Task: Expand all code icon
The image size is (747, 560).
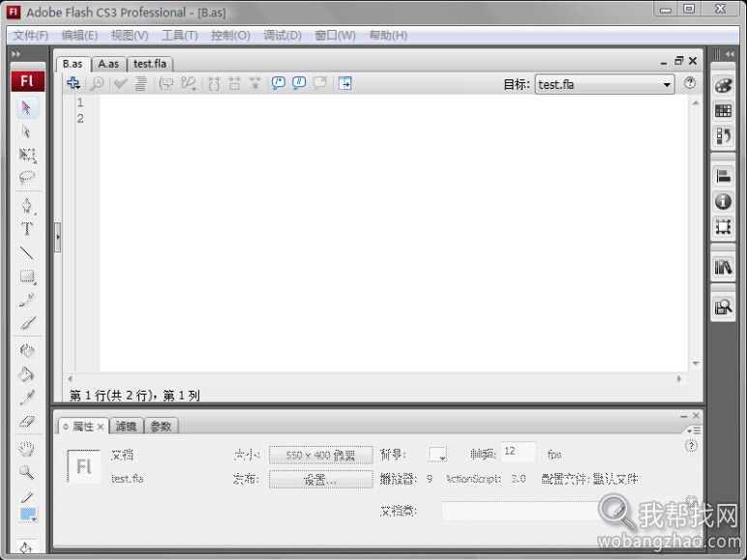Action: [255, 83]
